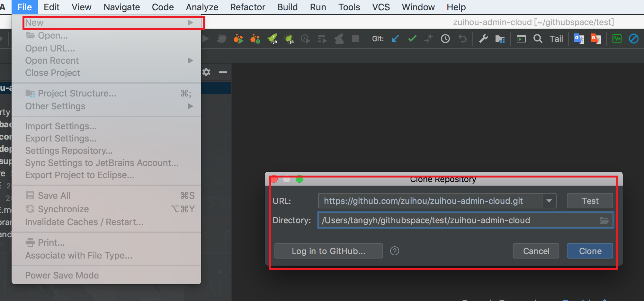Open the Run menu

[318, 7]
